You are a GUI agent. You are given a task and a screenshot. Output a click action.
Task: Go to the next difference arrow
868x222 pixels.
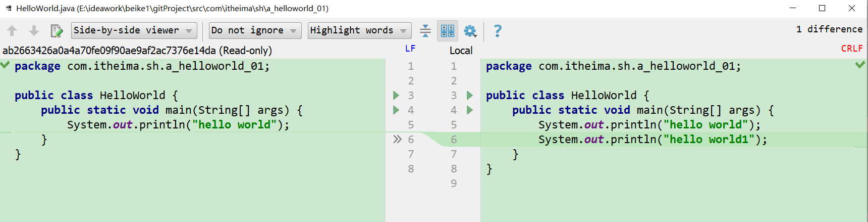pyautogui.click(x=34, y=31)
